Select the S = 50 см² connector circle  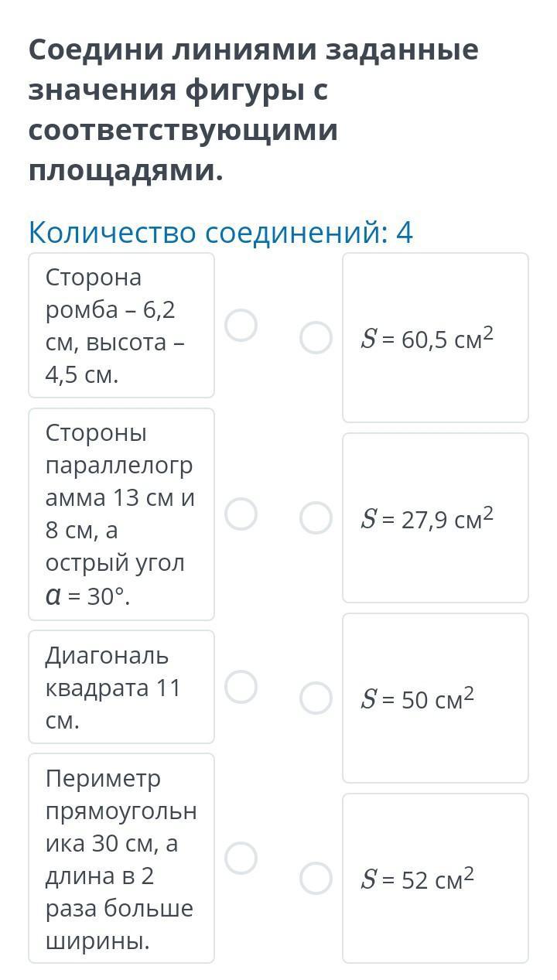tap(316, 698)
